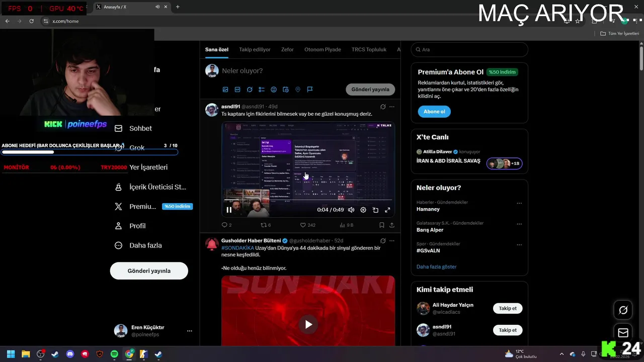Open more options on asndl91 post

click(392, 107)
